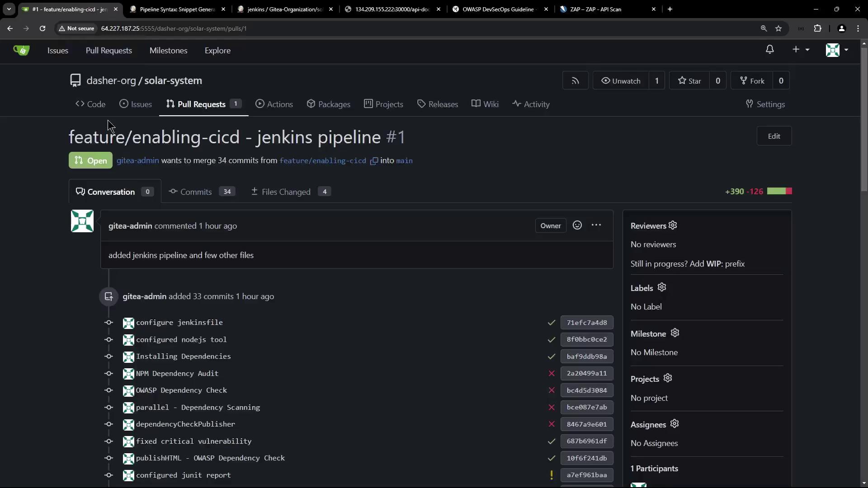868x488 pixels.
Task: Star the solar-system repository
Action: coord(689,81)
